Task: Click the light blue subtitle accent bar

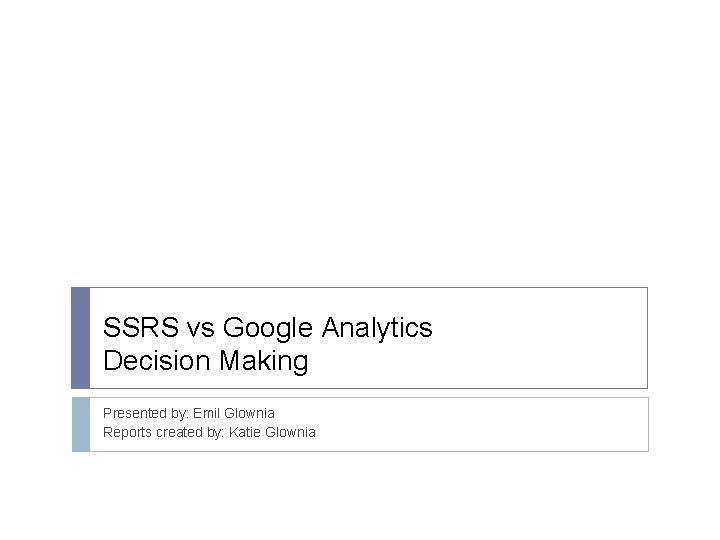Action: [80, 424]
